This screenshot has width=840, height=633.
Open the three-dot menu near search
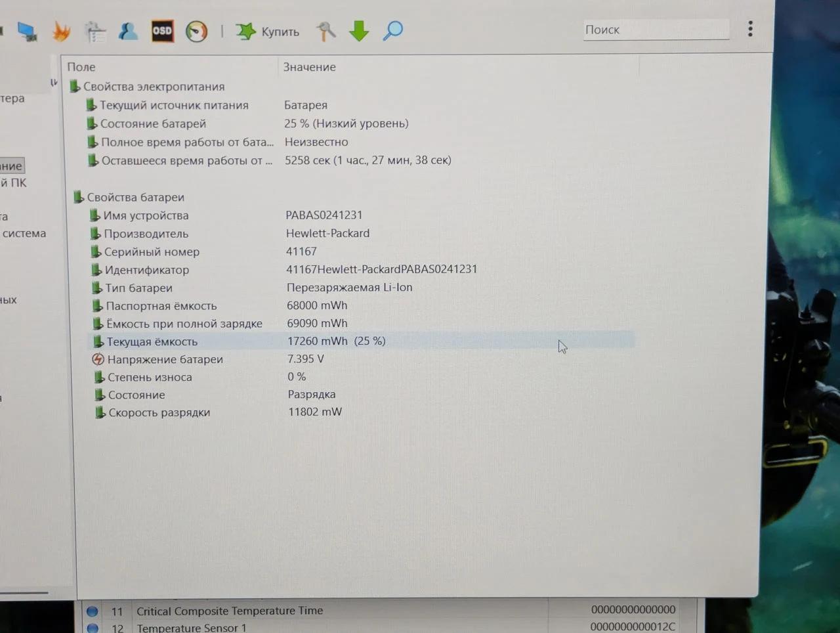tap(750, 29)
